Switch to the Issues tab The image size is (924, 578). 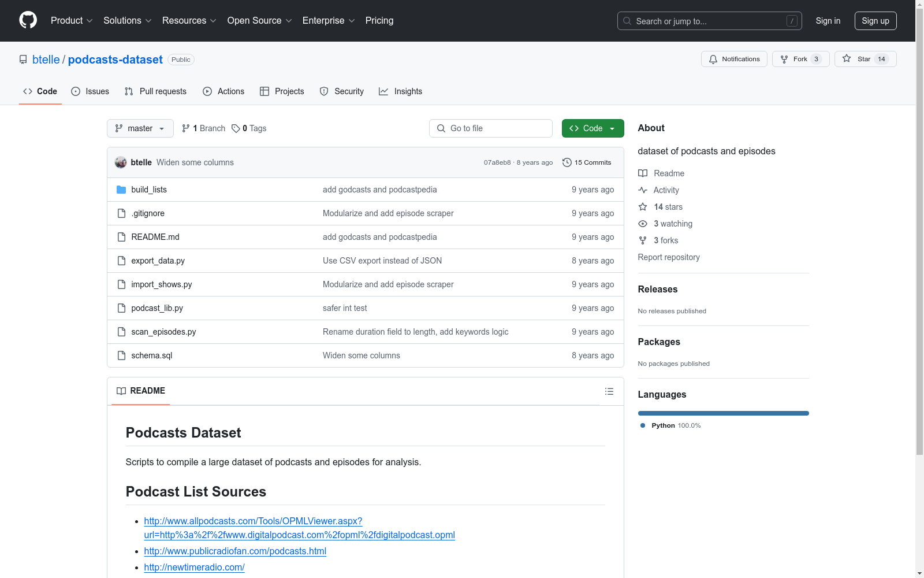[90, 91]
